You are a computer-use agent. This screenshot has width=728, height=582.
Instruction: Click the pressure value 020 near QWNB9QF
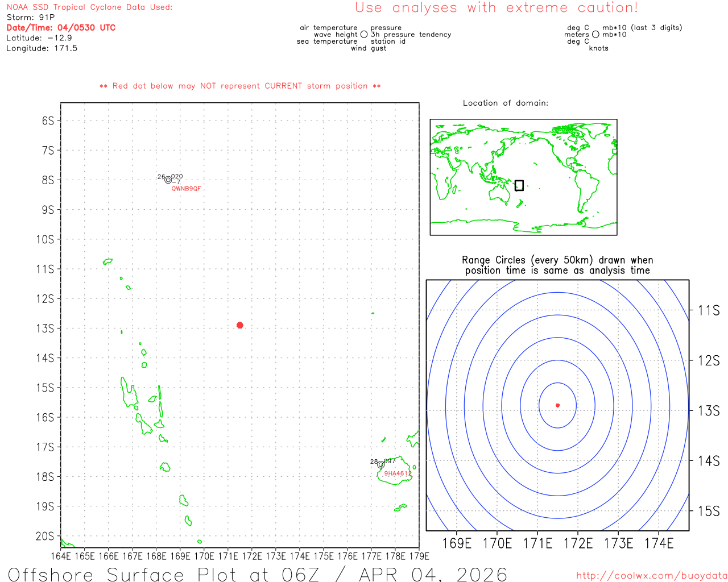[177, 177]
